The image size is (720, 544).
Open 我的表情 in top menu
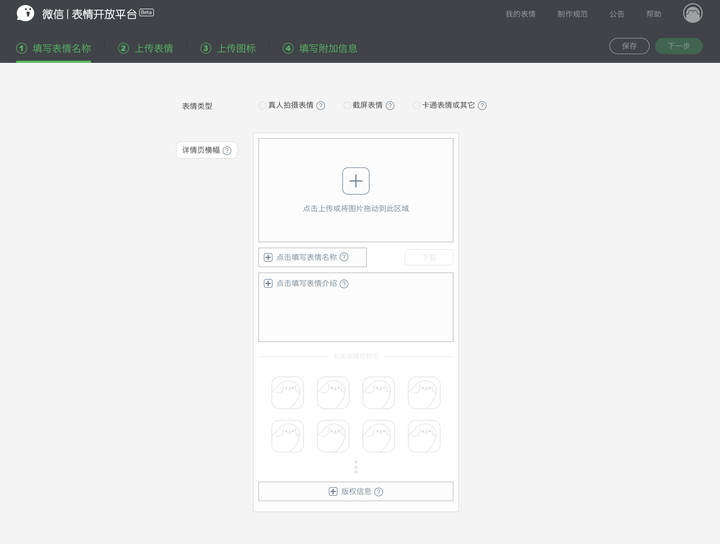point(520,14)
